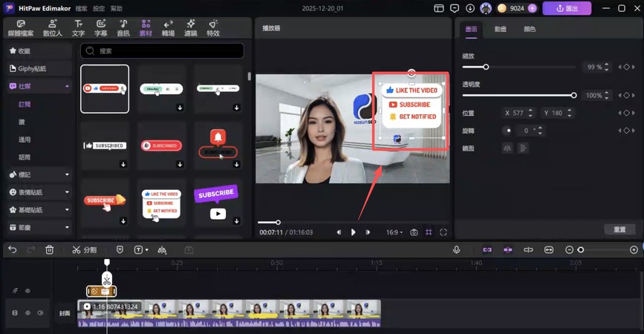Flip horizontally using the 鏡面 mirror icon
This screenshot has height=334, width=644.
pyautogui.click(x=507, y=148)
